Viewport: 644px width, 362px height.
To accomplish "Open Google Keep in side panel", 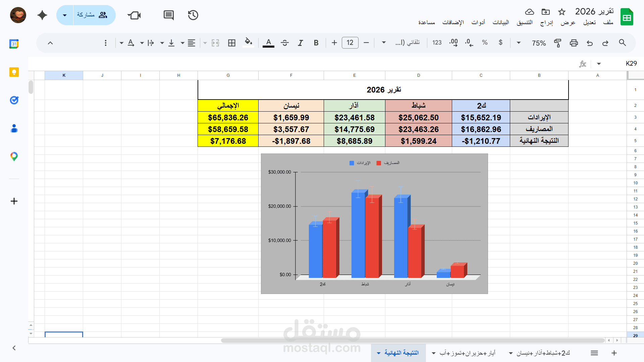I will pyautogui.click(x=14, y=72).
